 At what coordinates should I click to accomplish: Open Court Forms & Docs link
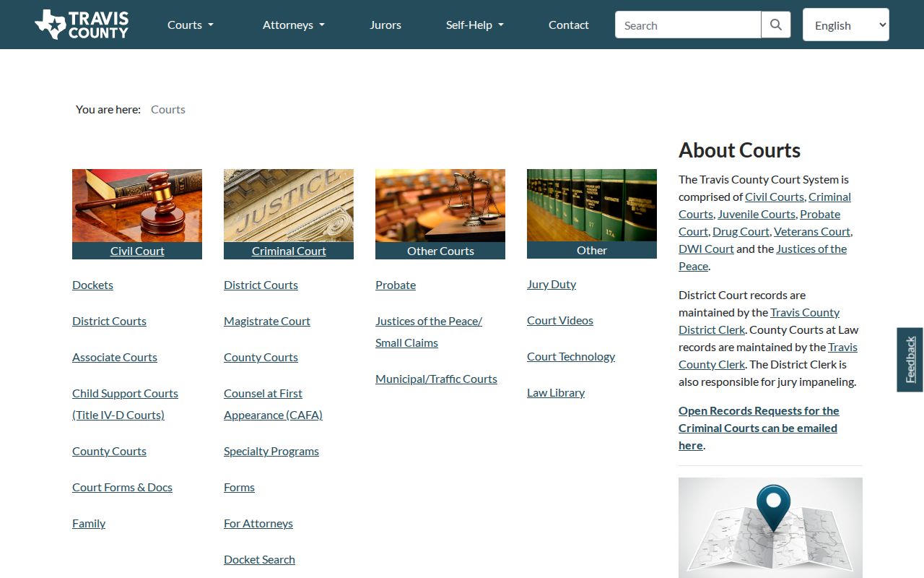pyautogui.click(x=122, y=487)
